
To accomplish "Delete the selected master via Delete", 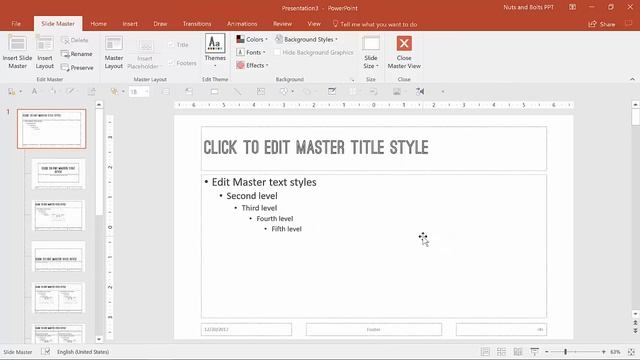I will pyautogui.click(x=75, y=40).
